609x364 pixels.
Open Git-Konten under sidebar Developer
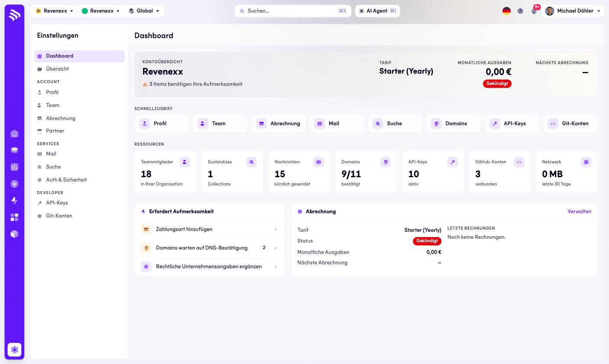[x=79, y=216]
